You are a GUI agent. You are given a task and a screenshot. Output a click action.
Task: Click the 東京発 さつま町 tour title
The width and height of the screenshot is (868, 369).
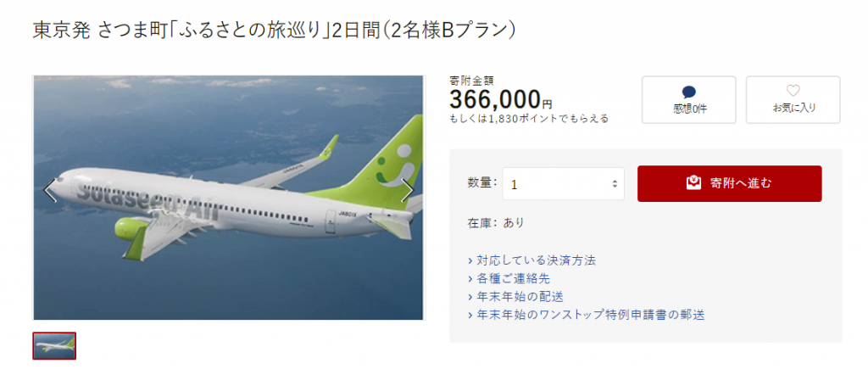click(275, 31)
